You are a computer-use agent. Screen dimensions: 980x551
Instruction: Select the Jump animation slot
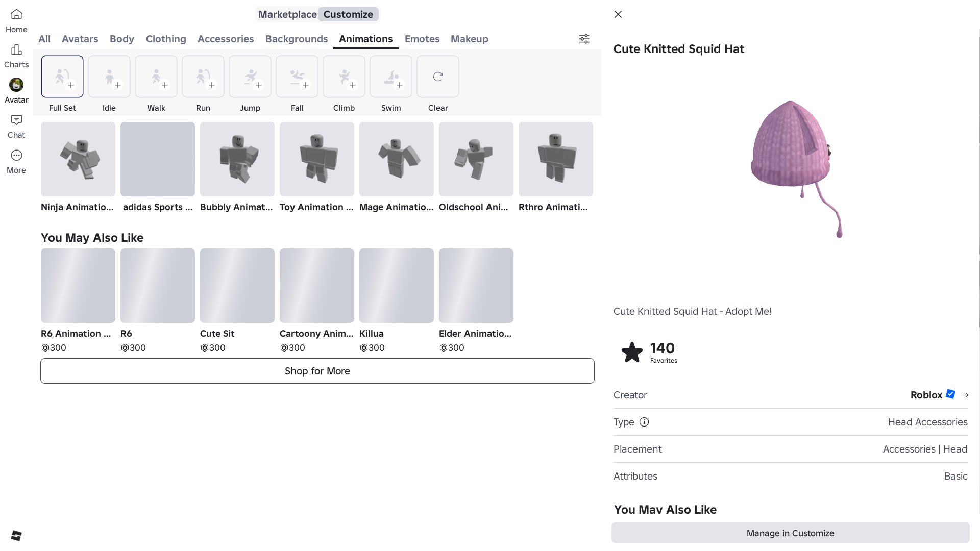(250, 77)
